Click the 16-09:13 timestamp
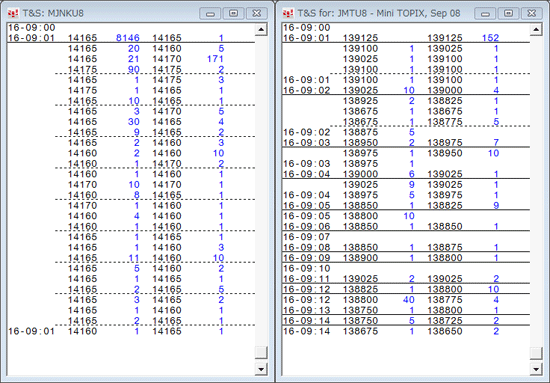This screenshot has width=550, height=383. pos(307,310)
